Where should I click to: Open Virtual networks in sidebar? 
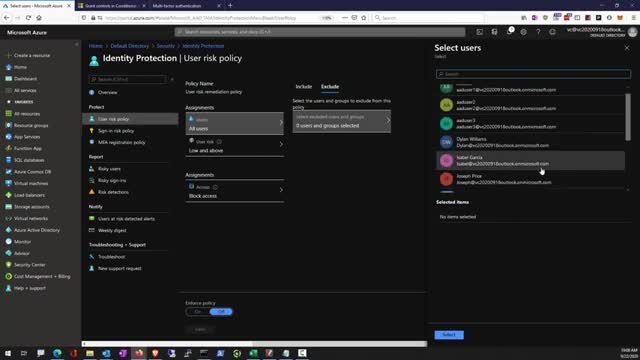coord(27,218)
